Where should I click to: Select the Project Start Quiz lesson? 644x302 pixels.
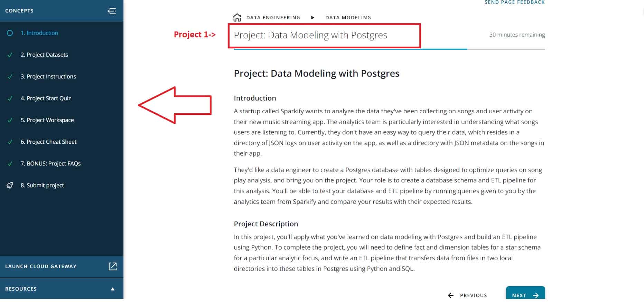[46, 98]
